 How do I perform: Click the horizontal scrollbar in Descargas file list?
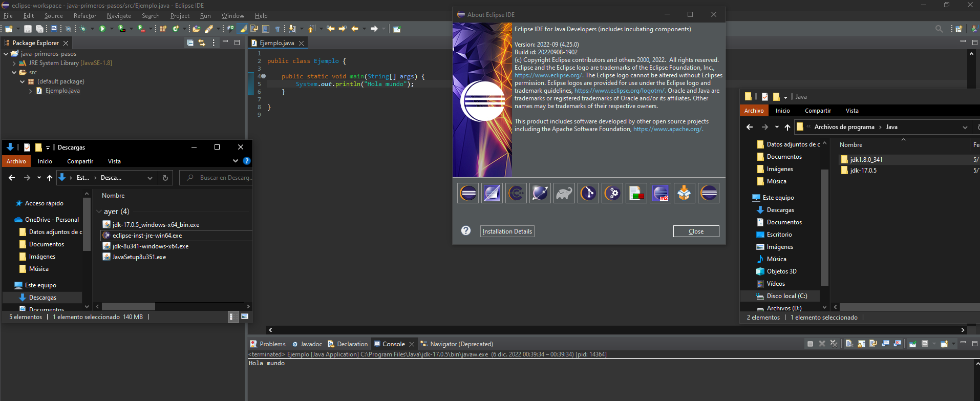coord(128,306)
